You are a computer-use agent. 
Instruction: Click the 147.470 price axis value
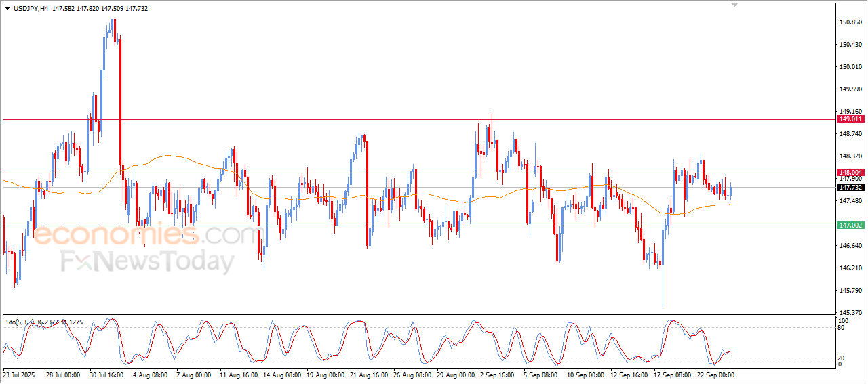[x=851, y=201]
